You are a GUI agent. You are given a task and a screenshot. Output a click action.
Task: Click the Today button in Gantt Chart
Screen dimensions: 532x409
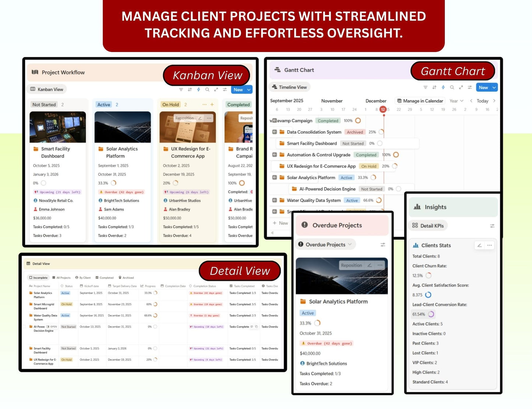(482, 101)
